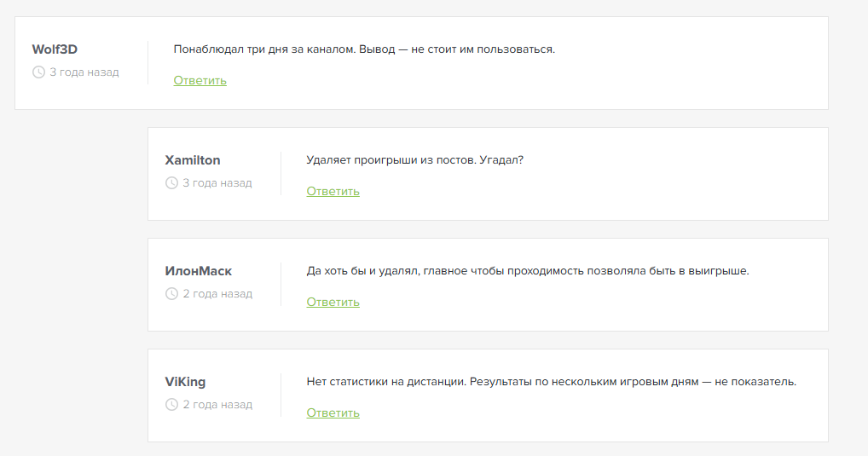Click ИлонМаск's '2 года назад' timestamp
Image resolution: width=868 pixels, height=456 pixels.
(217, 294)
